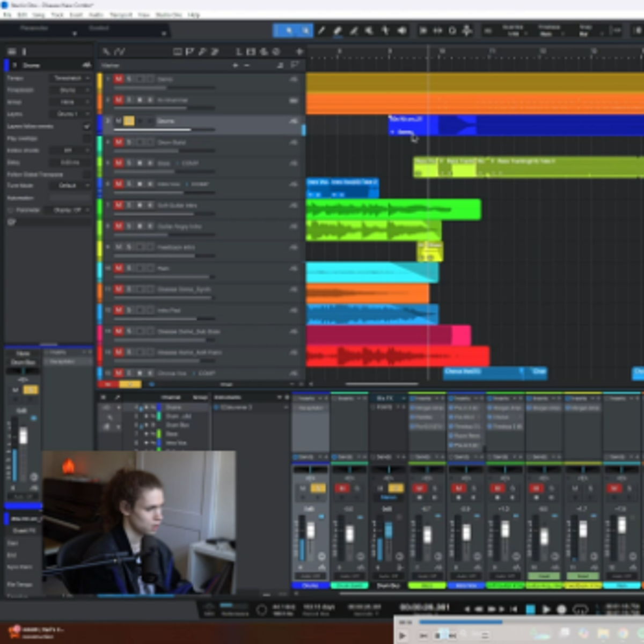This screenshot has width=644, height=644.
Task: Open the Transport menu
Action: pos(121,14)
